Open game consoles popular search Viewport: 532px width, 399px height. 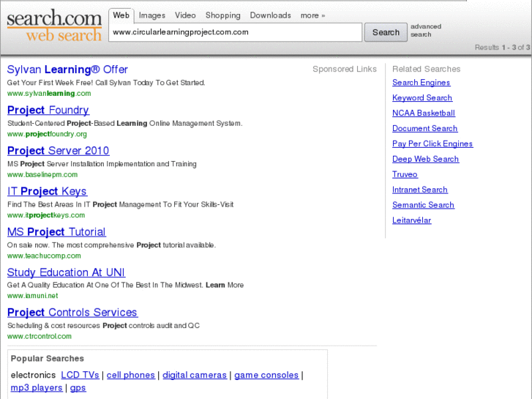coord(266,375)
